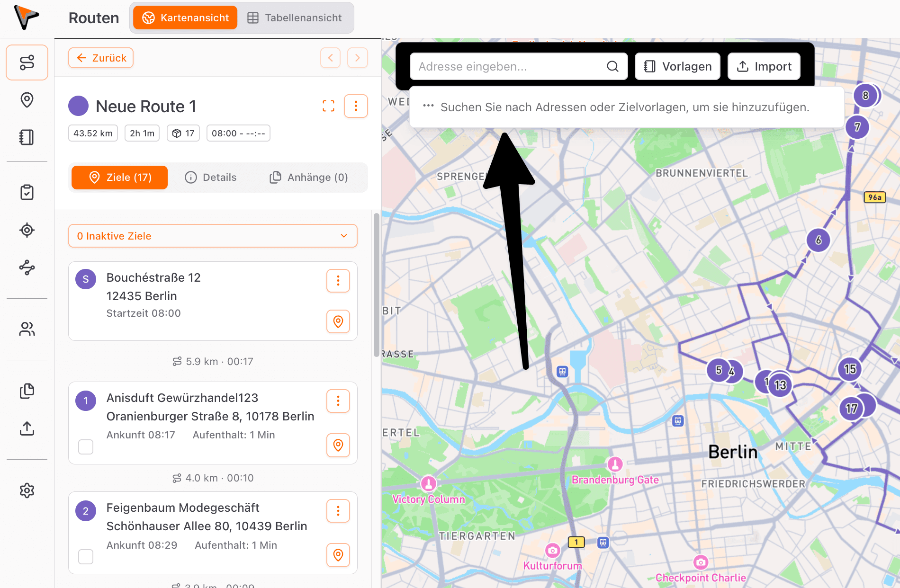Check the Anisduft Gewürzhandel123 stop checkbox
This screenshot has width=900, height=588.
(86, 446)
